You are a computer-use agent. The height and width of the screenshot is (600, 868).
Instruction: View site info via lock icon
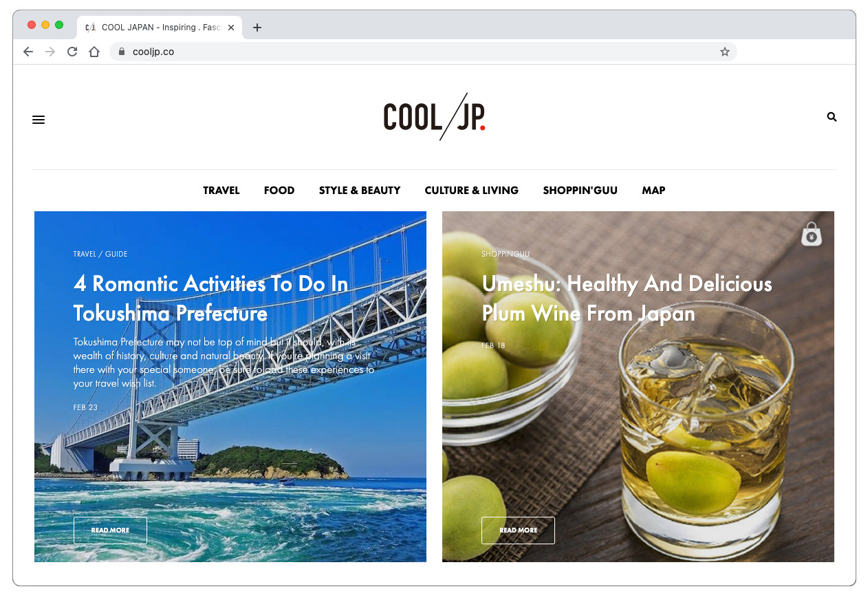click(x=122, y=52)
